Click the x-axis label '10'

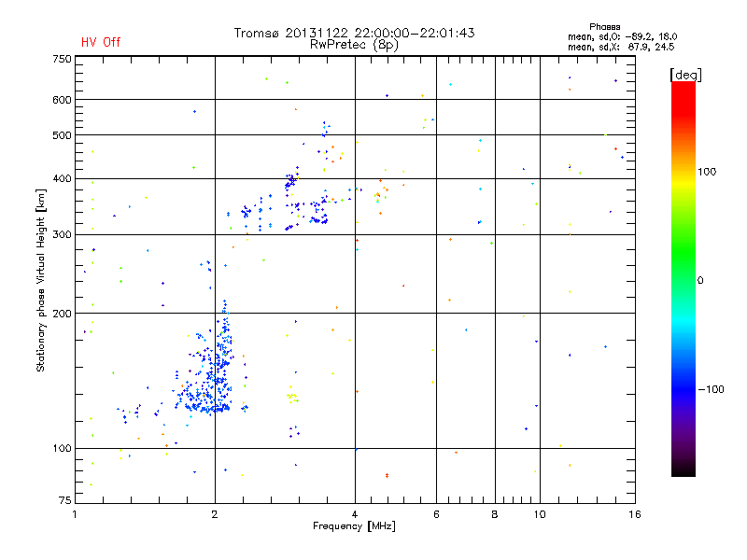(540, 514)
